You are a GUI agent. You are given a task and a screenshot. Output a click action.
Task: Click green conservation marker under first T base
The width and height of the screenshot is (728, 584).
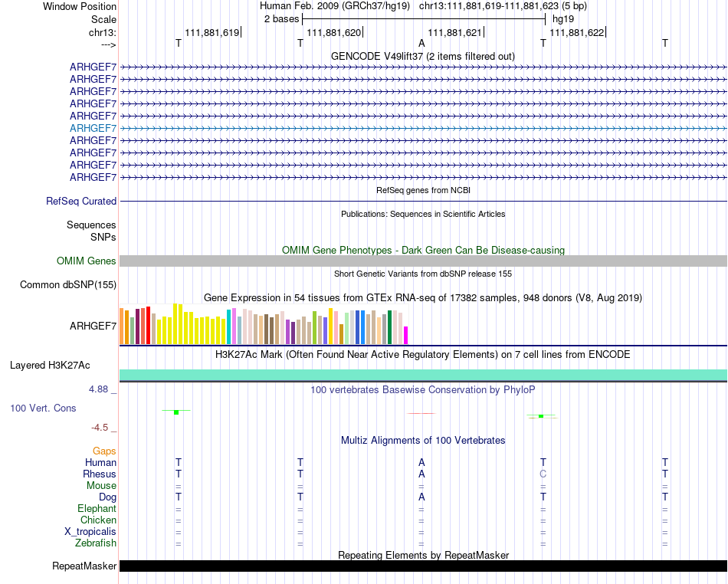(x=176, y=412)
